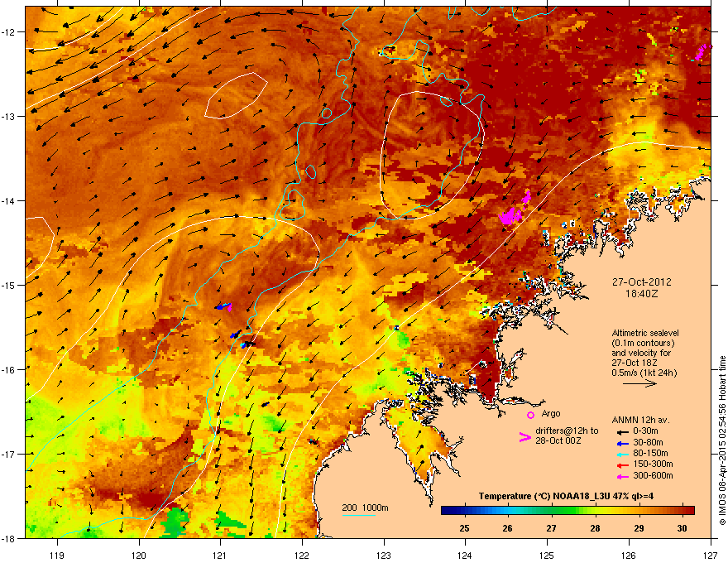Click longitude axis label 124
The image size is (728, 563).
tap(465, 555)
